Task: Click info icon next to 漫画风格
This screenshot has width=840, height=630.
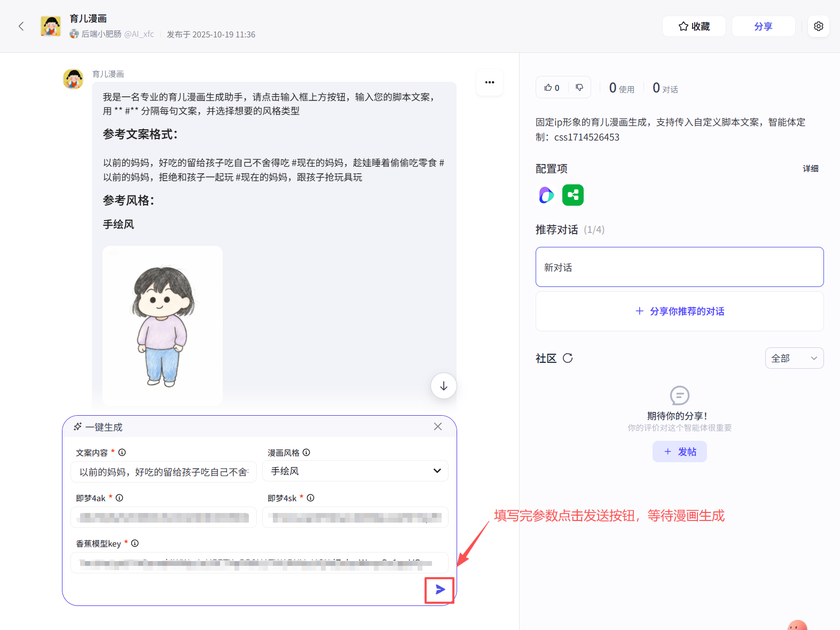Action: (x=307, y=453)
